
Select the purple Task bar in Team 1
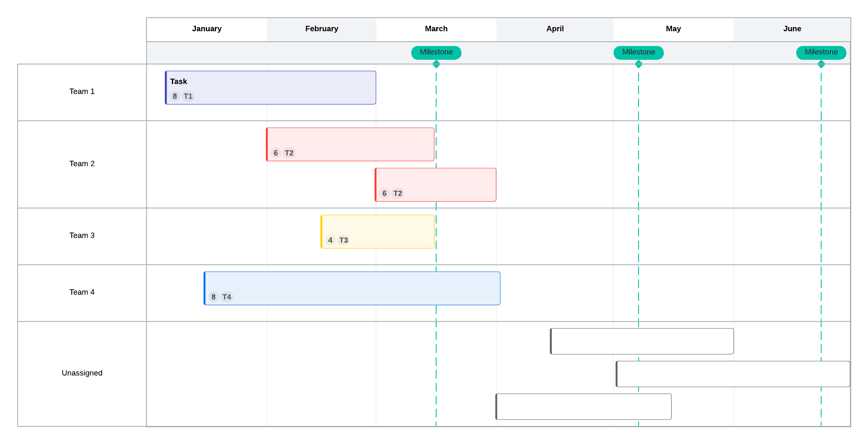(x=271, y=88)
